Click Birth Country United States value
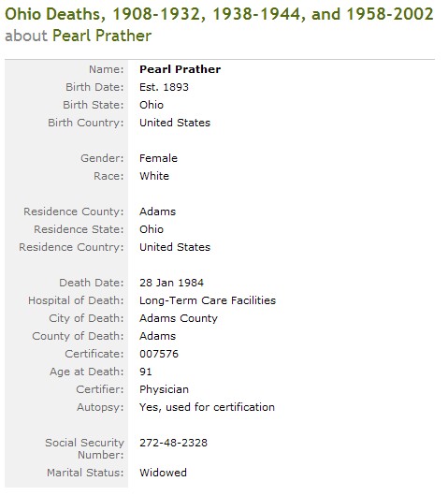The height and width of the screenshot is (496, 448). point(175,123)
